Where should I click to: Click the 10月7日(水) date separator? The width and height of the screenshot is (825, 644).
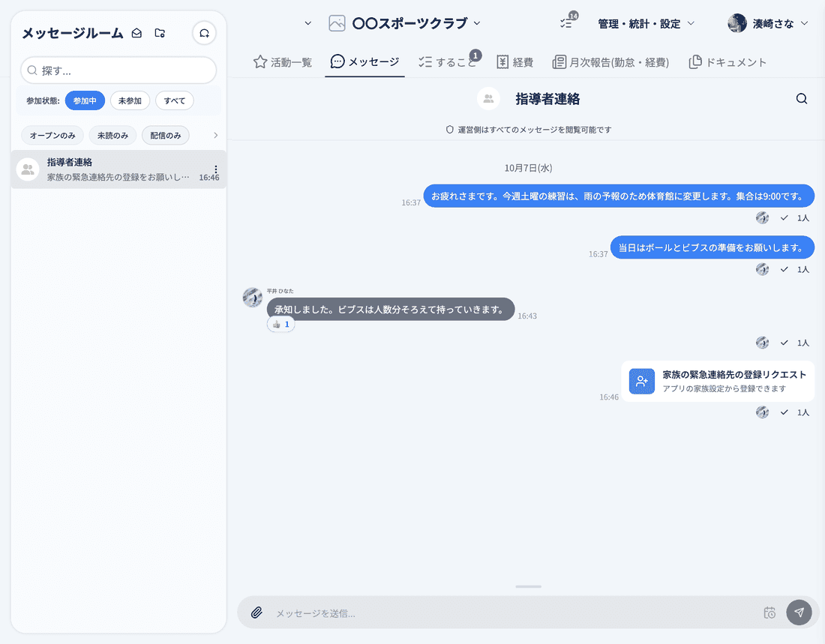tap(528, 168)
